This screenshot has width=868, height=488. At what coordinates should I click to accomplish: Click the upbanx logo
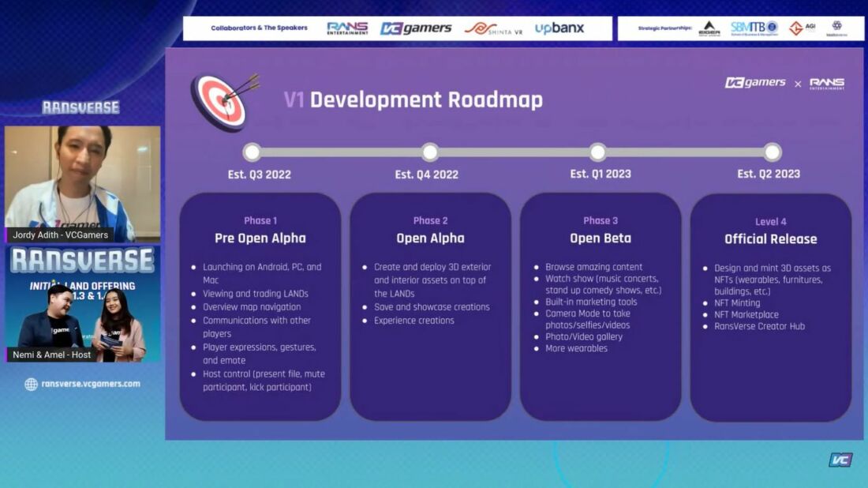tap(559, 28)
